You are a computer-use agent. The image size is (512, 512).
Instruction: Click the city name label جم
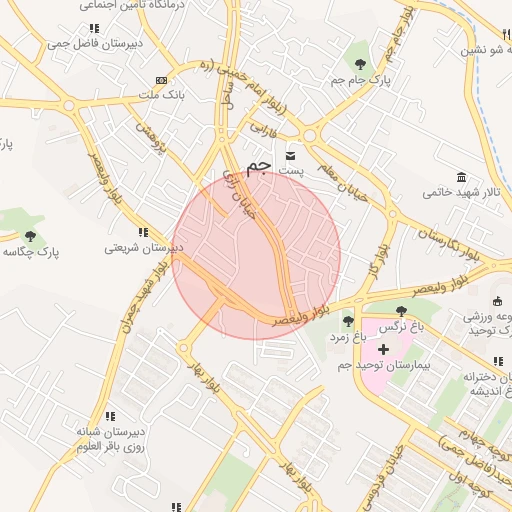pyautogui.click(x=259, y=166)
